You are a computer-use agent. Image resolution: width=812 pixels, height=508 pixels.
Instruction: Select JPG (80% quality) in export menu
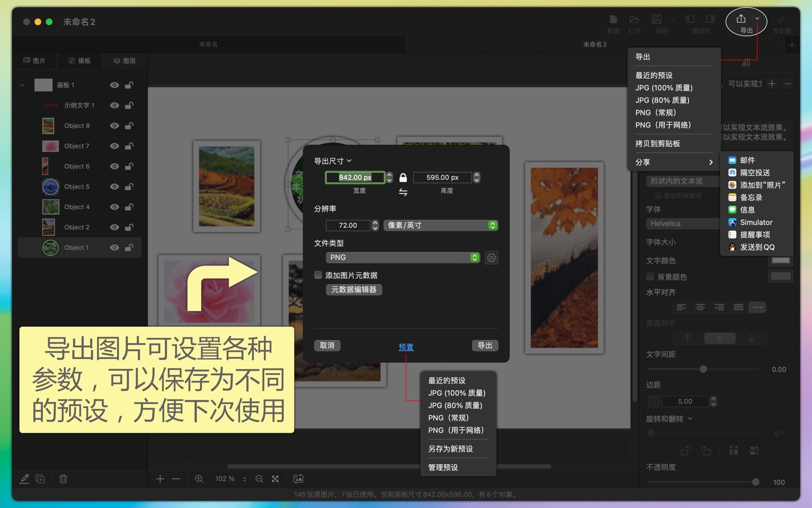(x=662, y=100)
